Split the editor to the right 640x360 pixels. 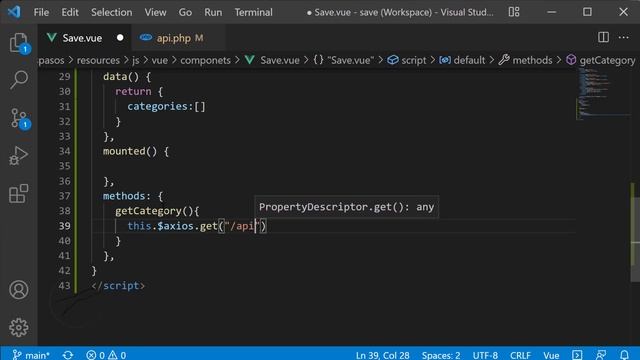(603, 38)
